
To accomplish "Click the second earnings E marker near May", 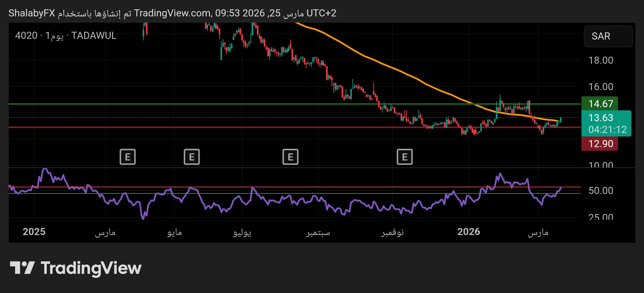I will (191, 157).
